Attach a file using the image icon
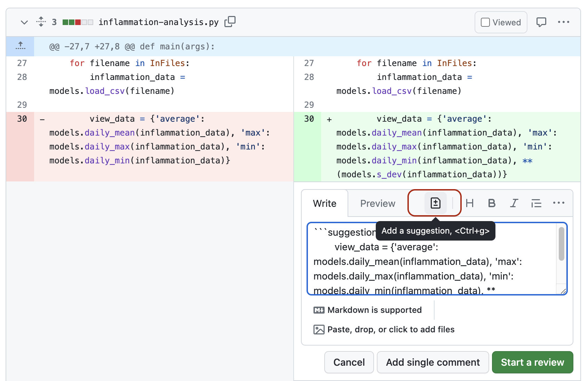The width and height of the screenshot is (588, 381). pos(319,329)
